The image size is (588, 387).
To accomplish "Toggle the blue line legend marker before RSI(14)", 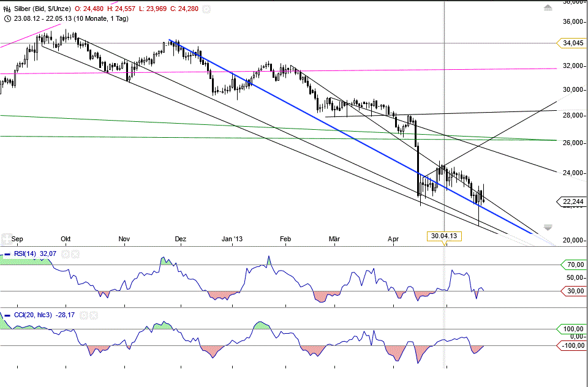I will coord(7,254).
